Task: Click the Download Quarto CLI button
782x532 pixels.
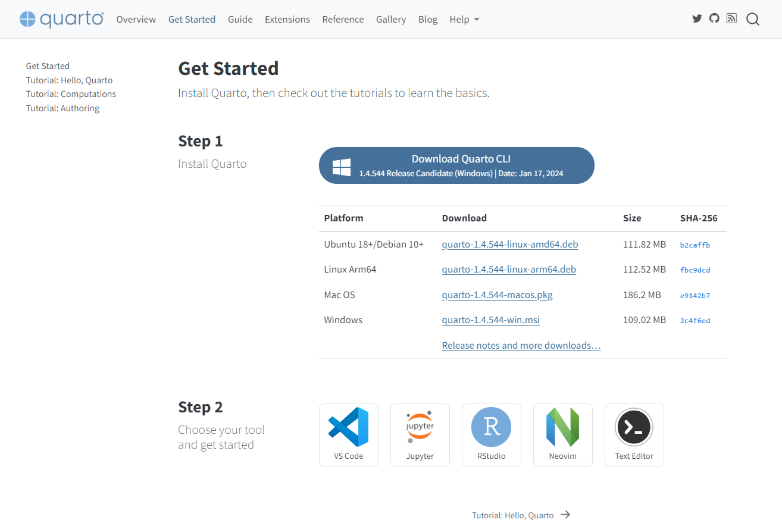Action: (x=456, y=165)
